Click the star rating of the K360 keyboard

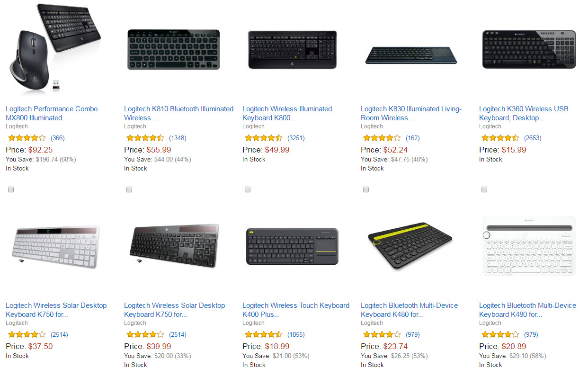[x=500, y=138]
